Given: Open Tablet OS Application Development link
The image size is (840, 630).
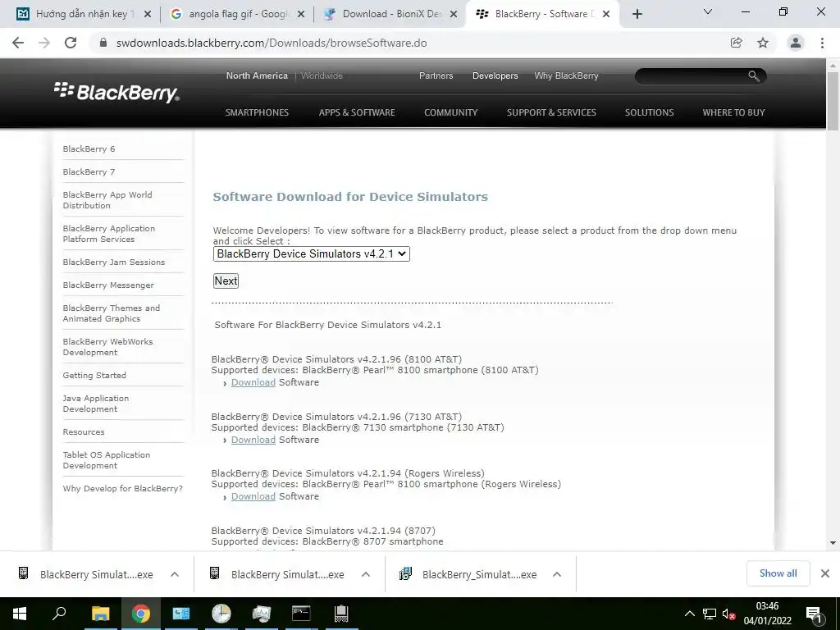Looking at the screenshot, I should (x=107, y=460).
